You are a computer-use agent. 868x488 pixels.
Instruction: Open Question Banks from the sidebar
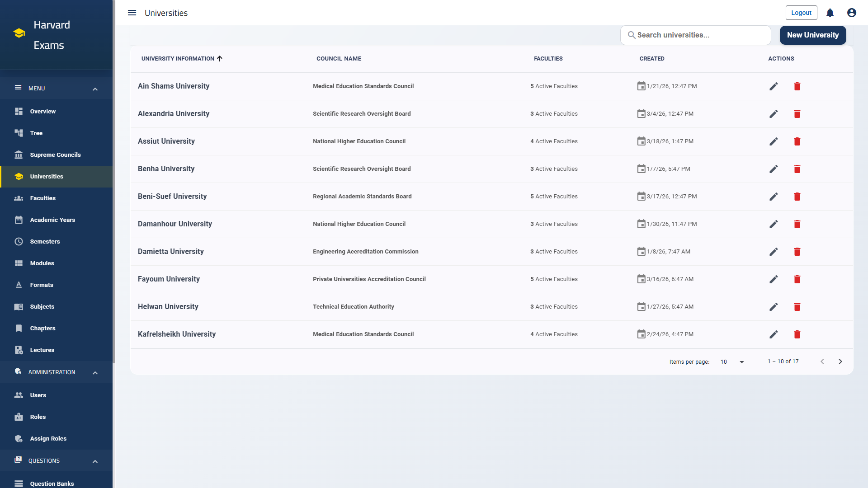[51, 483]
